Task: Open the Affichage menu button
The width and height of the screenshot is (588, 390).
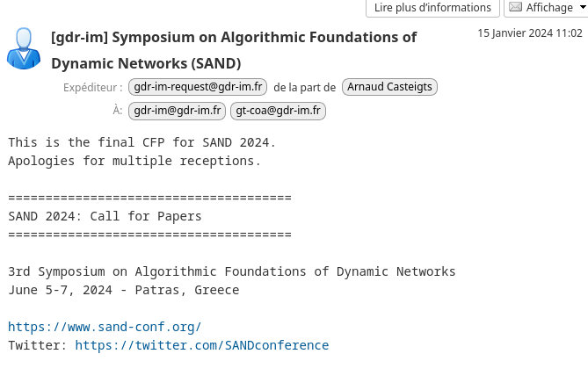Action: pyautogui.click(x=546, y=8)
